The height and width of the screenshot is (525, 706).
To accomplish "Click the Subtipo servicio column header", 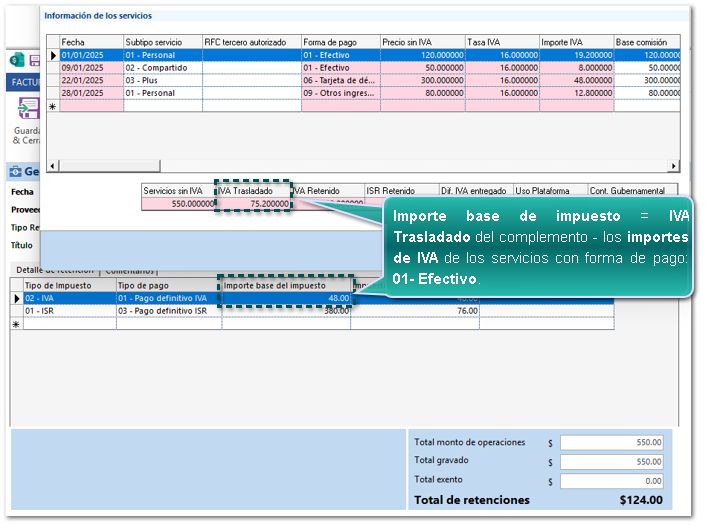I will pos(162,42).
